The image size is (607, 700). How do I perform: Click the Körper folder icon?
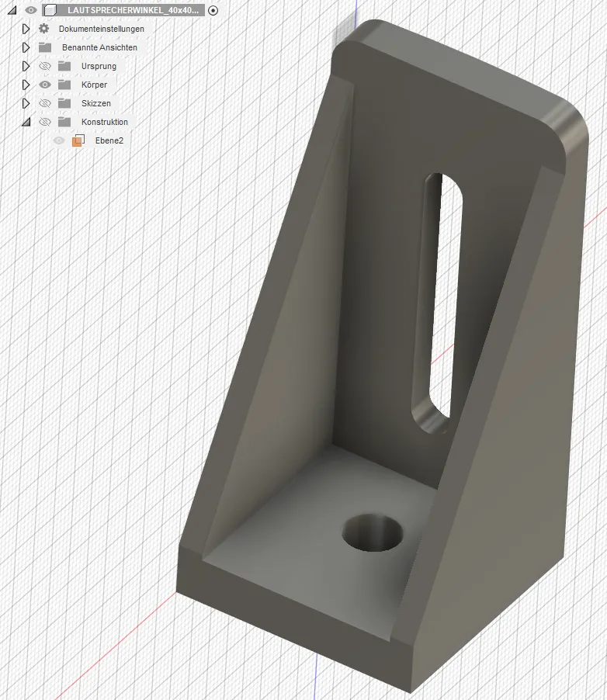pos(64,85)
